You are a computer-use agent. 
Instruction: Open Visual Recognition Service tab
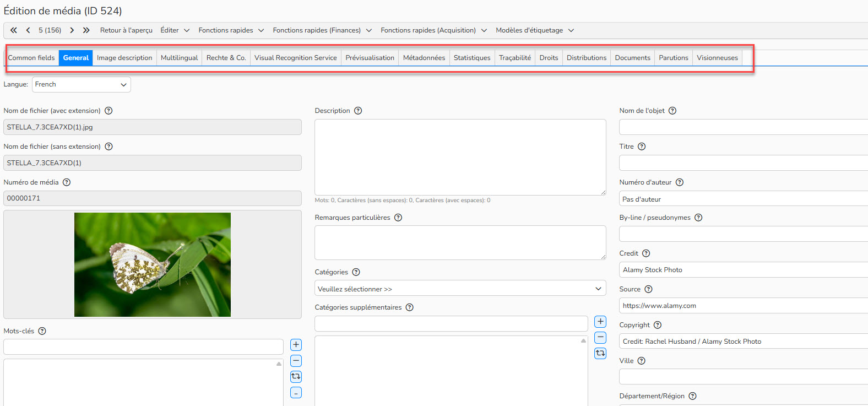pos(296,58)
